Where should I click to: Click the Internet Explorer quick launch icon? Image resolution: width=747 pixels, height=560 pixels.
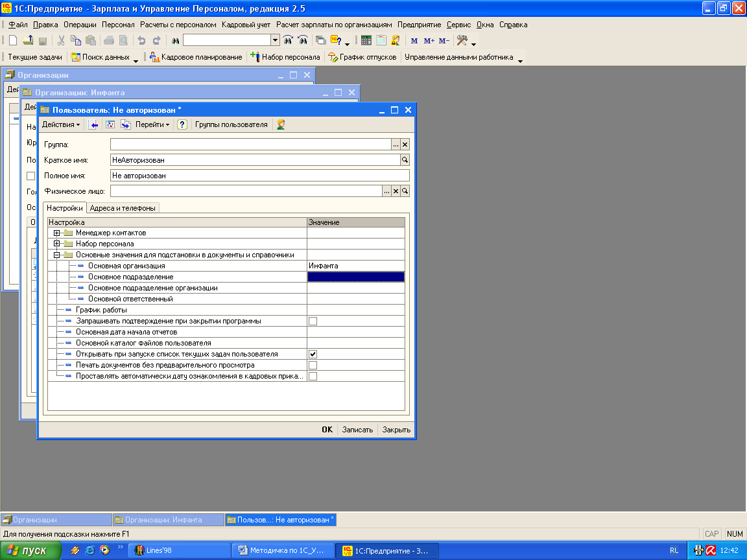tap(89, 550)
